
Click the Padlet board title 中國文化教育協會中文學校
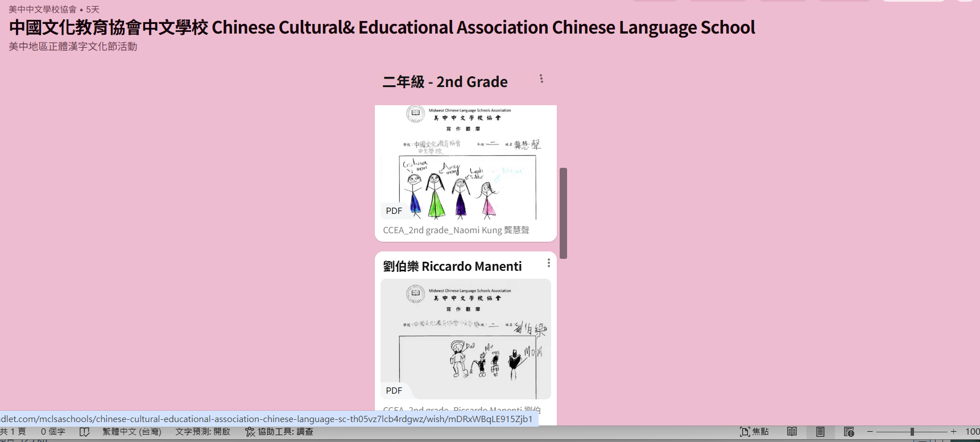(x=382, y=27)
